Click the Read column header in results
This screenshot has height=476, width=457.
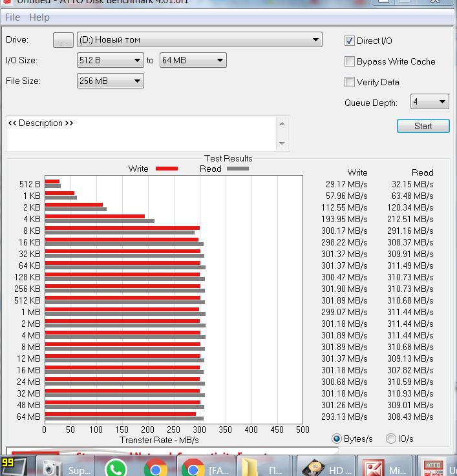pyautogui.click(x=423, y=172)
